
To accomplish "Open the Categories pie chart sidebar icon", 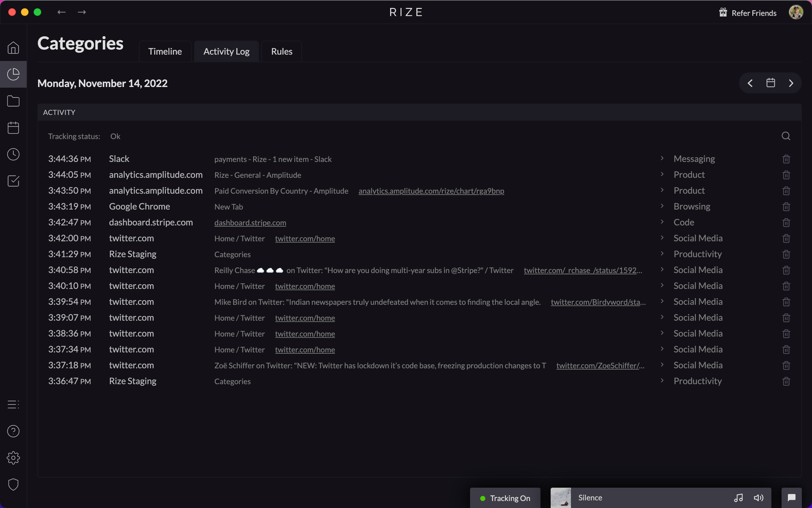I will 13,74.
